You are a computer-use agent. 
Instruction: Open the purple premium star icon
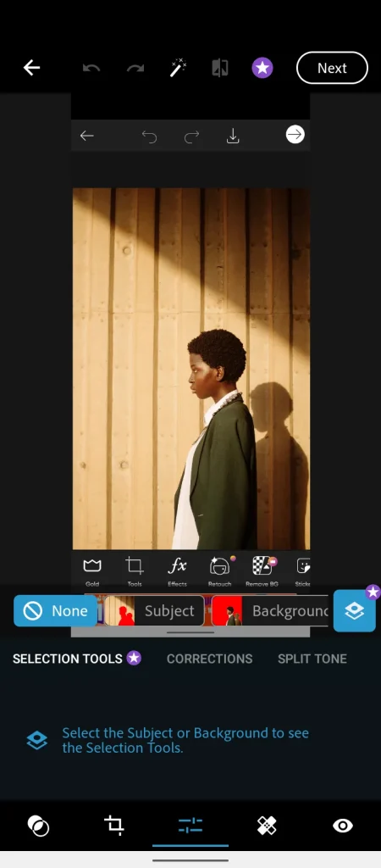point(262,68)
